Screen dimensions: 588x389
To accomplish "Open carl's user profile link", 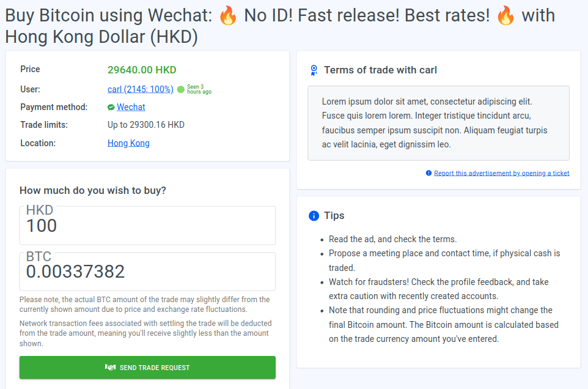I will [x=140, y=89].
